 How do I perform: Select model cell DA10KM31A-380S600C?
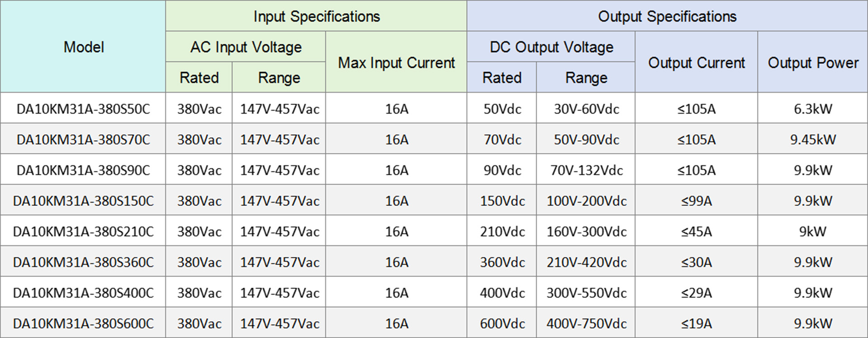click(83, 324)
